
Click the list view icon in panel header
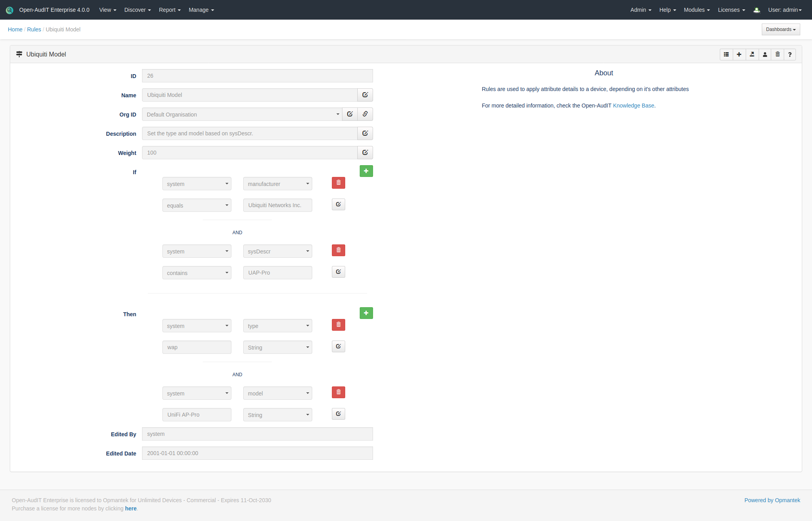(726, 55)
